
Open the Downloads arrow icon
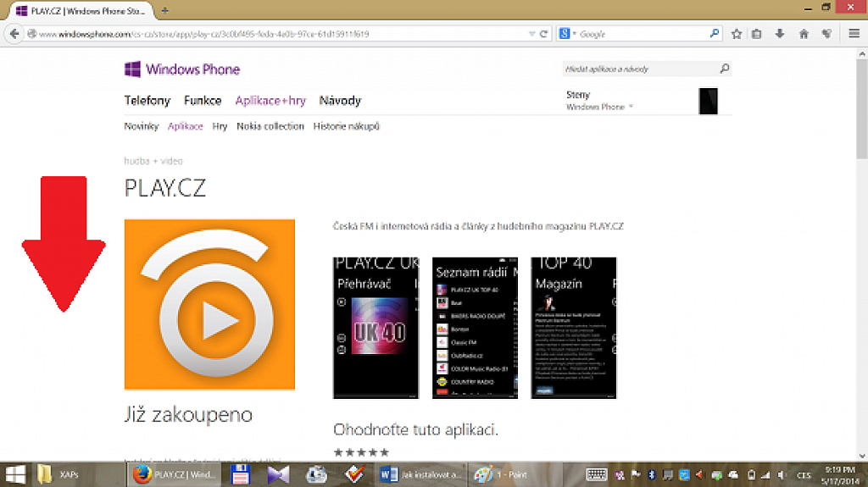(780, 34)
